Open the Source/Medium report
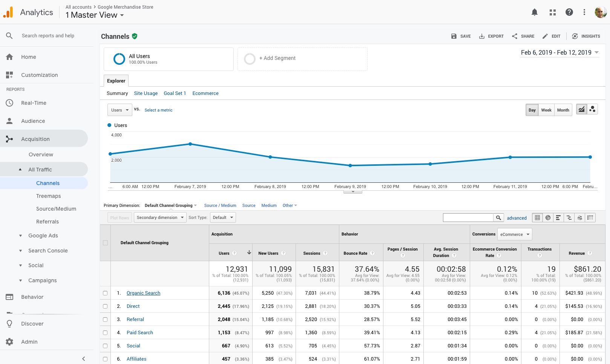The height and width of the screenshot is (364, 610). click(x=56, y=209)
